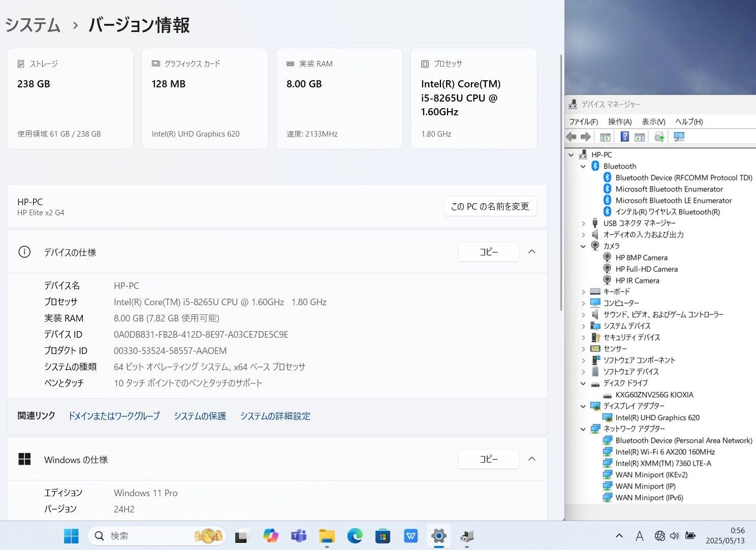Click the blue Help question mark icon
The width and height of the screenshot is (756, 550).
tap(625, 137)
